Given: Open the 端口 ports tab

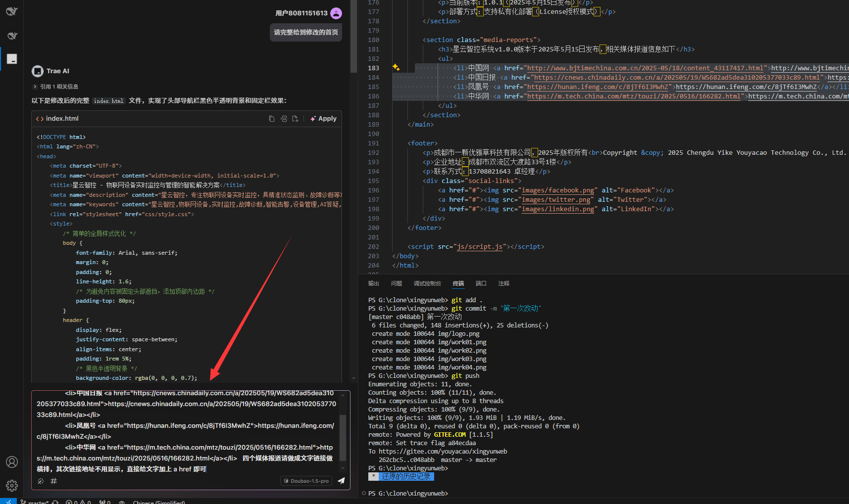Looking at the screenshot, I should pyautogui.click(x=481, y=283).
